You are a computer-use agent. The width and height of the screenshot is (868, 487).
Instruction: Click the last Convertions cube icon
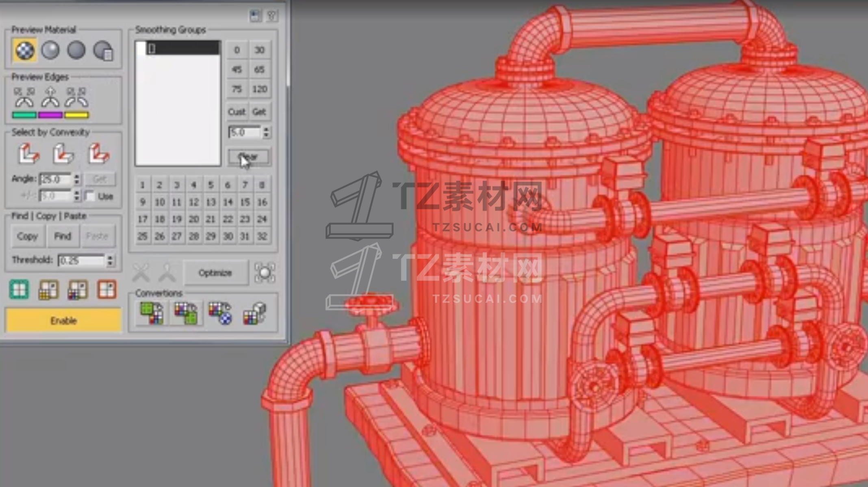(x=254, y=313)
